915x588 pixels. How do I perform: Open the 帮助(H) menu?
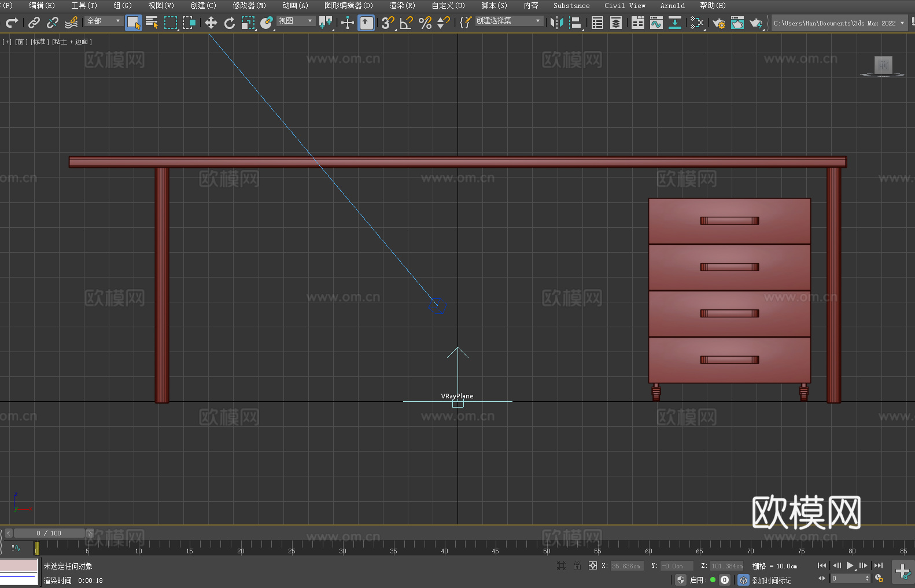(x=713, y=5)
